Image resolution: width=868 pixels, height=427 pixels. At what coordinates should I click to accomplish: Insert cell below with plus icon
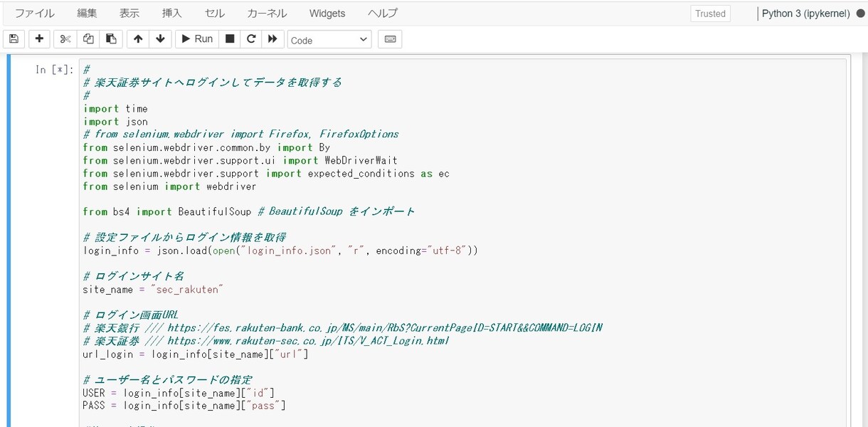click(39, 39)
